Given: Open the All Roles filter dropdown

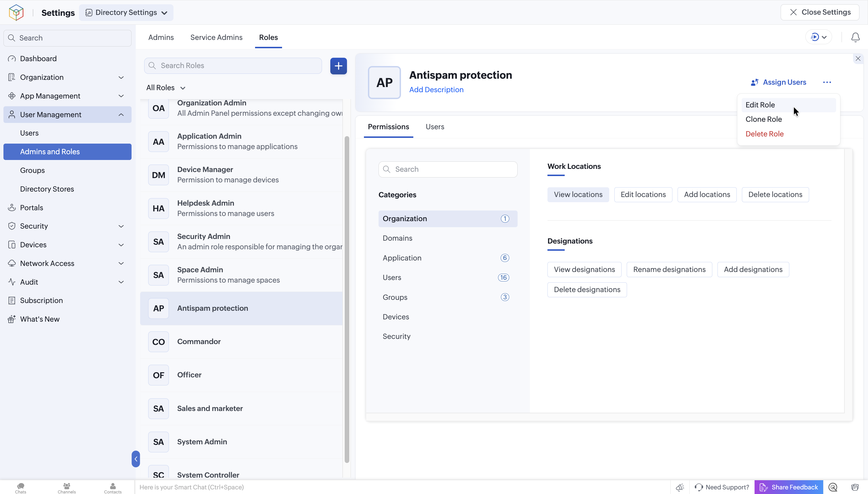Looking at the screenshot, I should click(166, 88).
